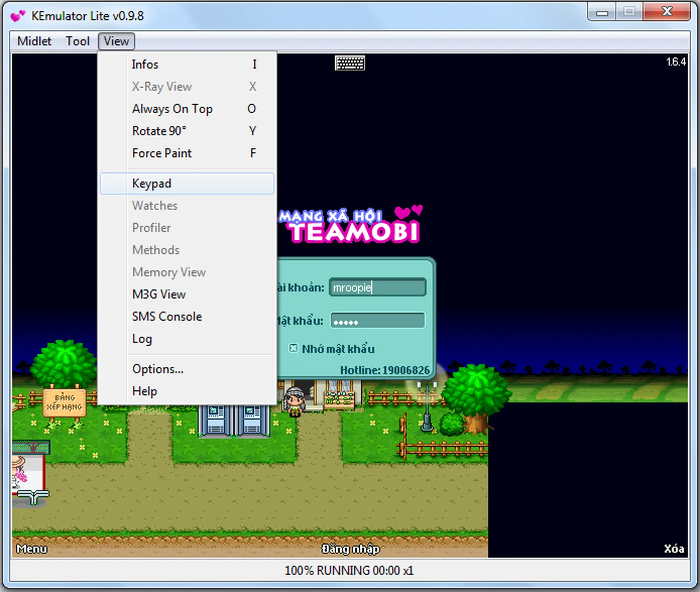Click the 1.6.4 version number
This screenshot has width=700, height=592.
click(676, 62)
